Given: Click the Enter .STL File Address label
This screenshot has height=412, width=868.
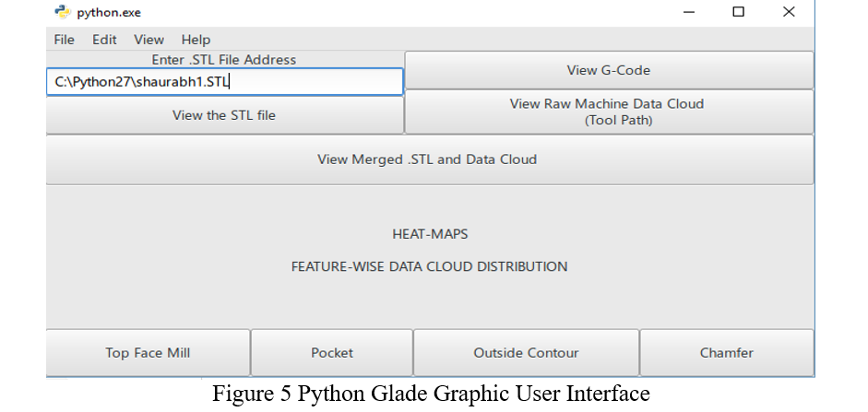Looking at the screenshot, I should (x=224, y=60).
